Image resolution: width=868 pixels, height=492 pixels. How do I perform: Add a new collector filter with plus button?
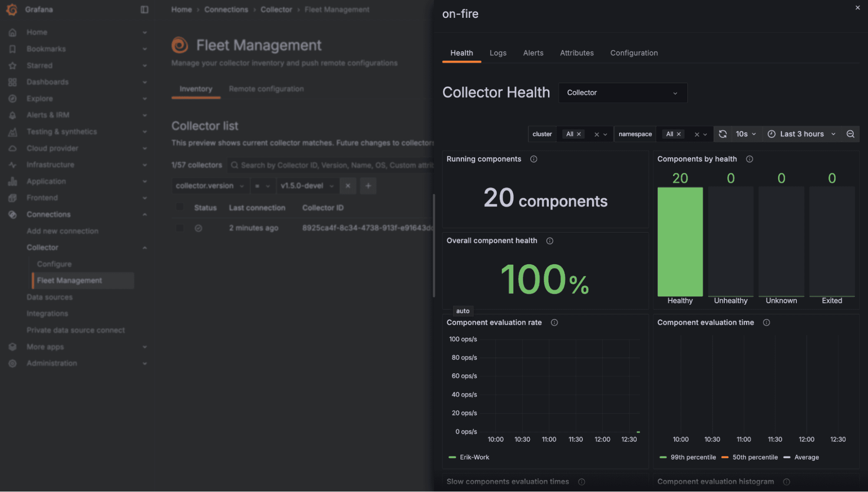coord(368,186)
